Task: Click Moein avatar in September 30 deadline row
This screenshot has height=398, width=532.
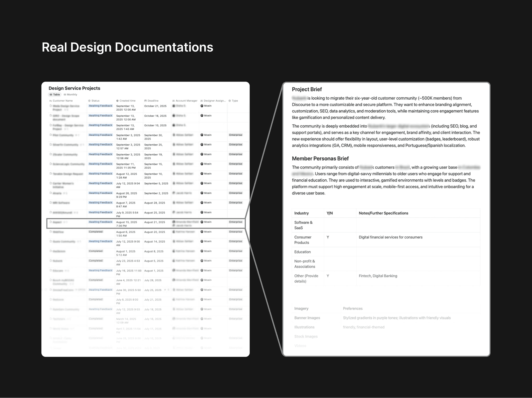Action: point(202,135)
